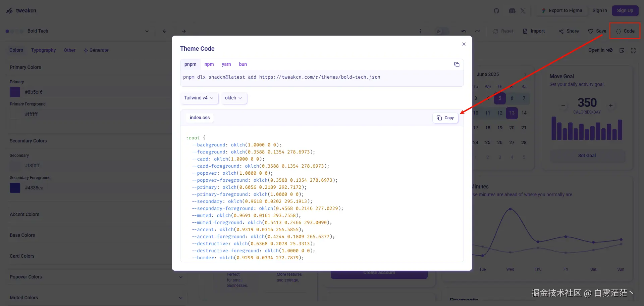Click the #ffffff hex input field
This screenshot has width=644, height=306.
coord(97,115)
